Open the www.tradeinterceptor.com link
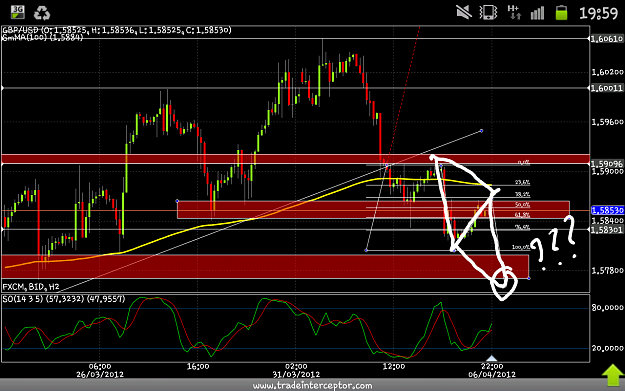625x391 pixels. pos(312,385)
